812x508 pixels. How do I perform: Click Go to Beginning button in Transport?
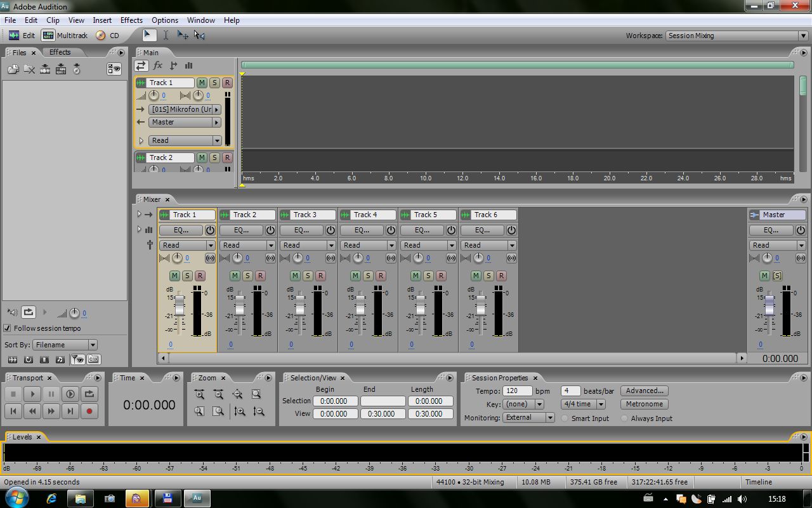pos(13,411)
